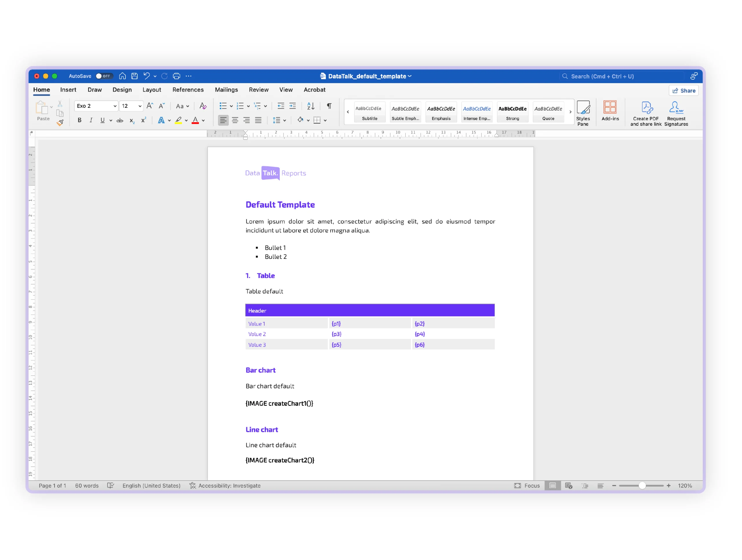Click Accessibility: Investigate in status bar
Image resolution: width=742 pixels, height=560 pixels.
(225, 486)
